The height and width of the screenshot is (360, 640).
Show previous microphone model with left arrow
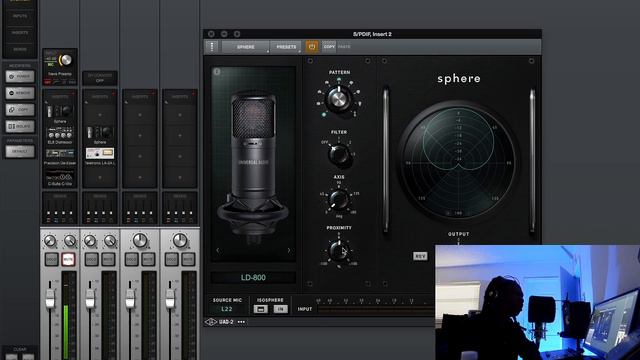[x=218, y=250]
